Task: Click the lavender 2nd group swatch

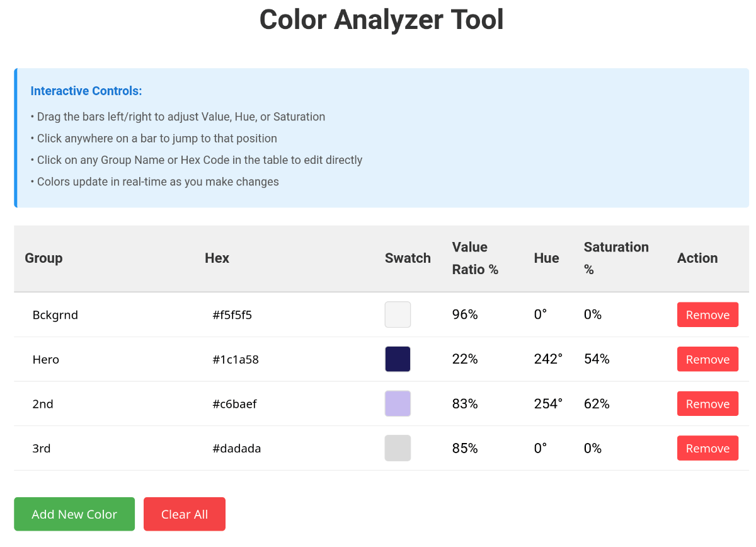Action: [398, 403]
